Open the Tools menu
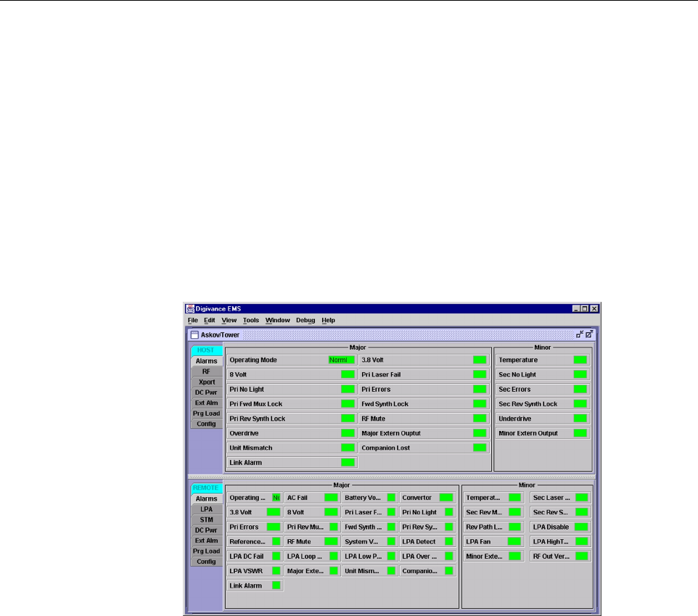This screenshot has width=698, height=616. (250, 320)
